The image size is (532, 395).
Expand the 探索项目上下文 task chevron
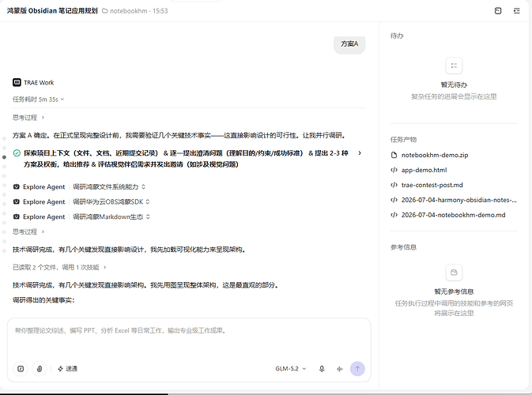(360, 153)
